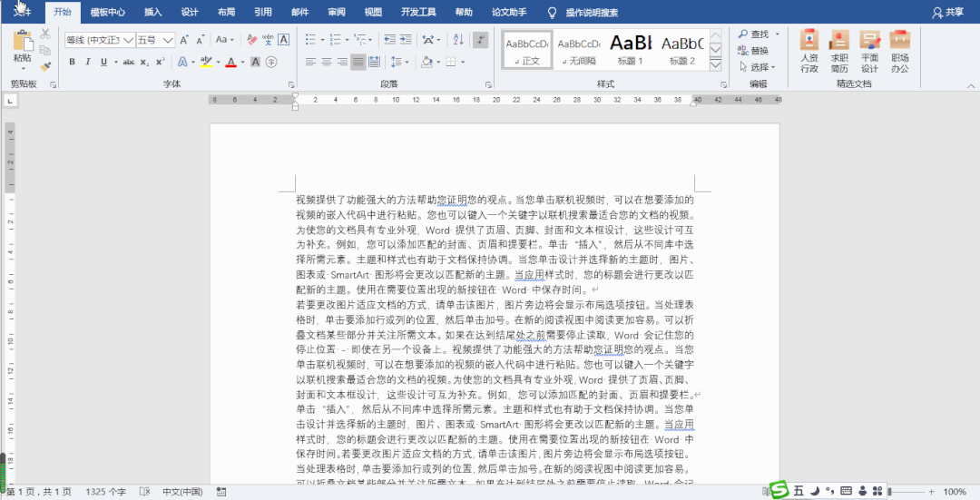The width and height of the screenshot is (980, 500).
Task: Open underline style dropdown arrow
Action: (x=115, y=62)
